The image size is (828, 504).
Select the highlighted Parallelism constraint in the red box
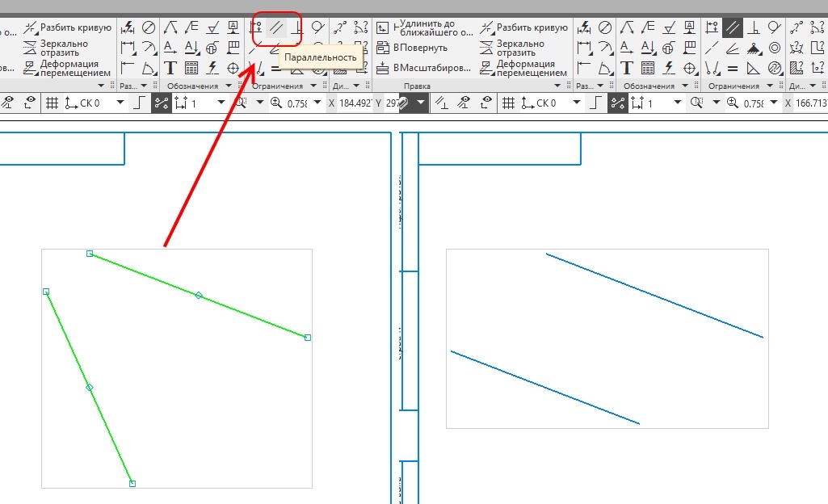tap(277, 27)
